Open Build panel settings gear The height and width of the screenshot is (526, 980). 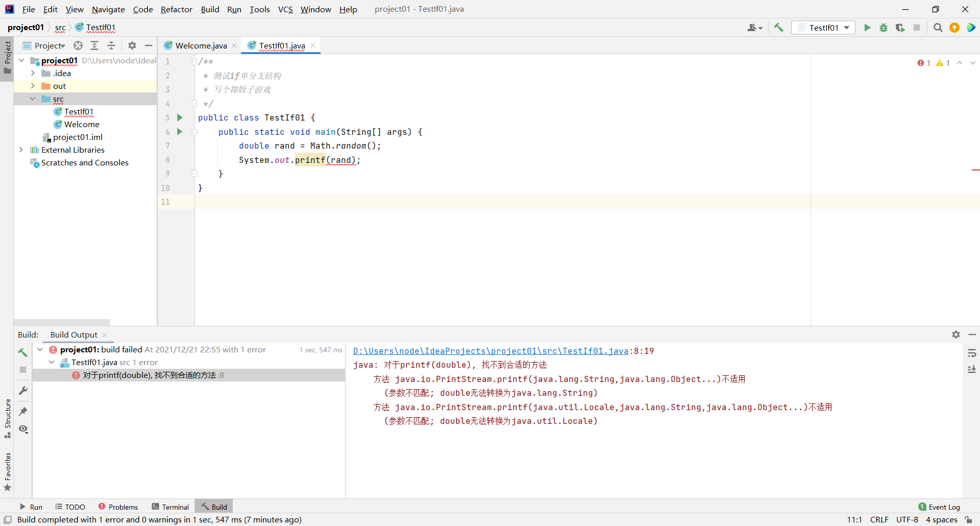(956, 334)
